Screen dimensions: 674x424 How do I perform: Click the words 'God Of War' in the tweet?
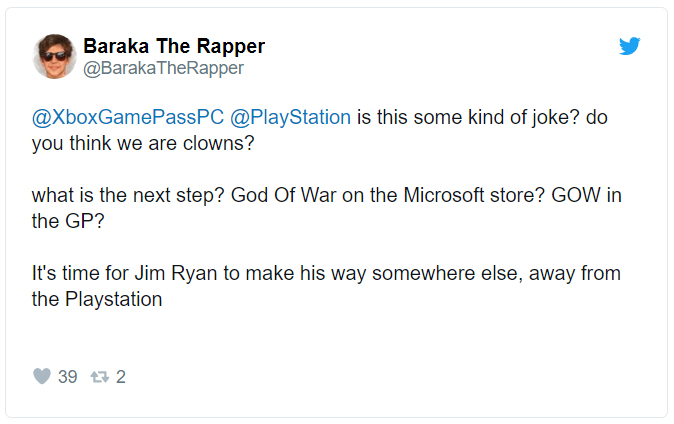click(x=283, y=195)
